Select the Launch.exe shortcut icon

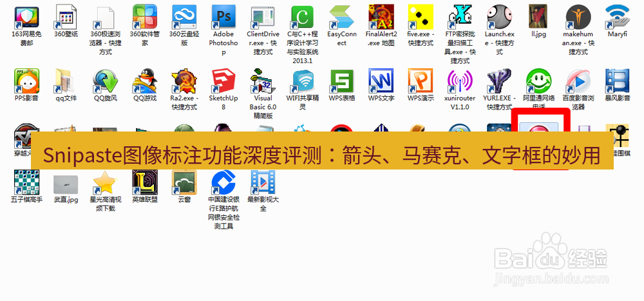500,17
